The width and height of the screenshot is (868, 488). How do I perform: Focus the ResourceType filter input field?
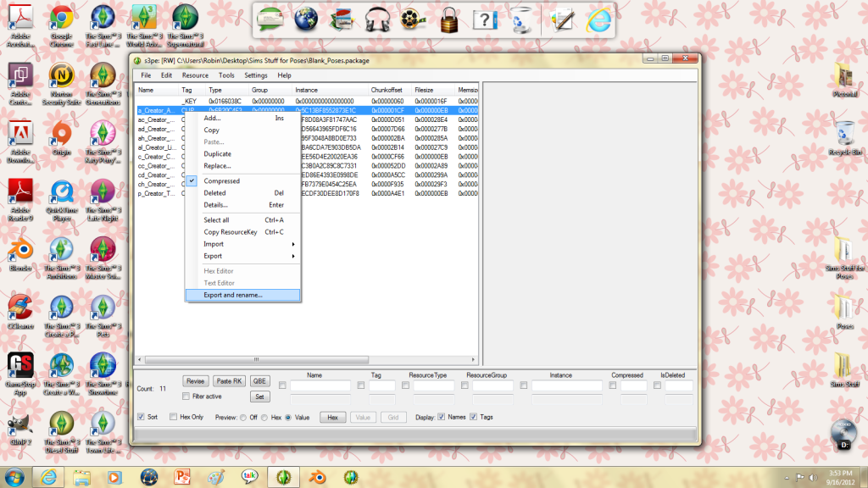433,385
